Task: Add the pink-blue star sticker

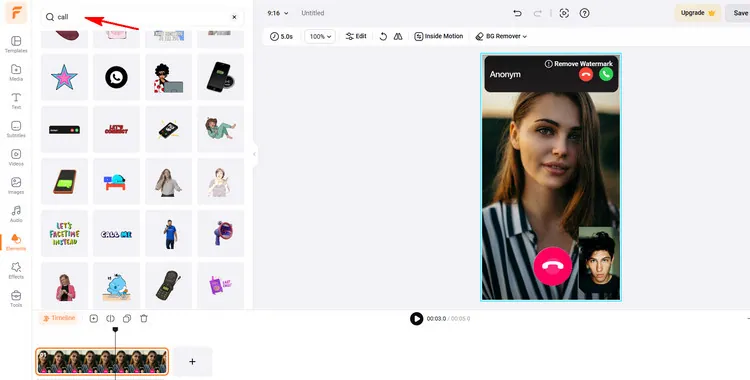Action: [64, 77]
